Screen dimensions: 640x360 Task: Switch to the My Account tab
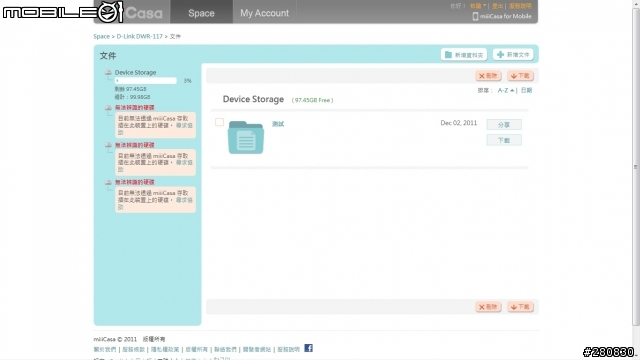tap(264, 12)
